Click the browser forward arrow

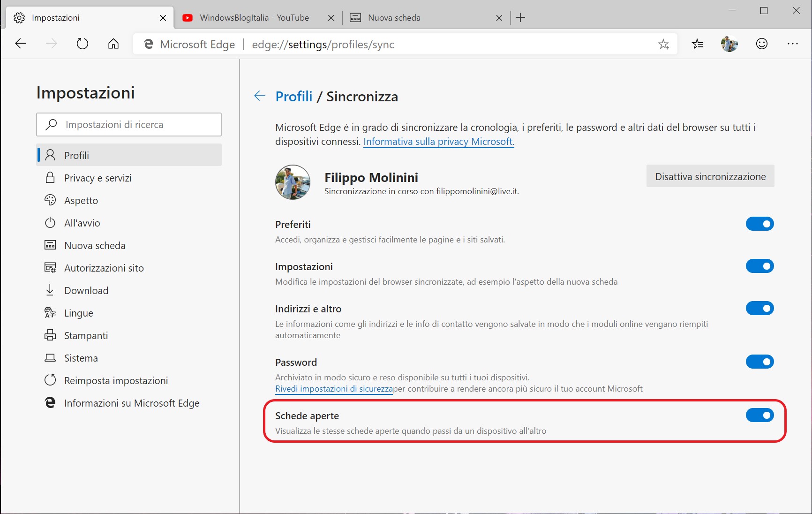pyautogui.click(x=52, y=44)
